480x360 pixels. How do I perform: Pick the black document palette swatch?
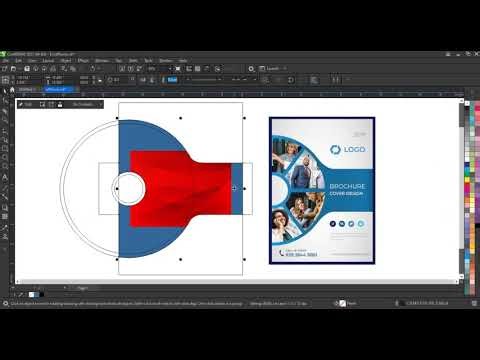[x=42, y=295]
